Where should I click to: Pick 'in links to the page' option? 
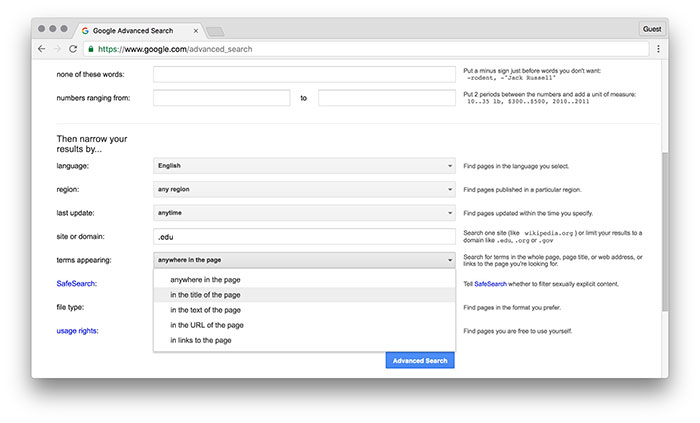(201, 340)
